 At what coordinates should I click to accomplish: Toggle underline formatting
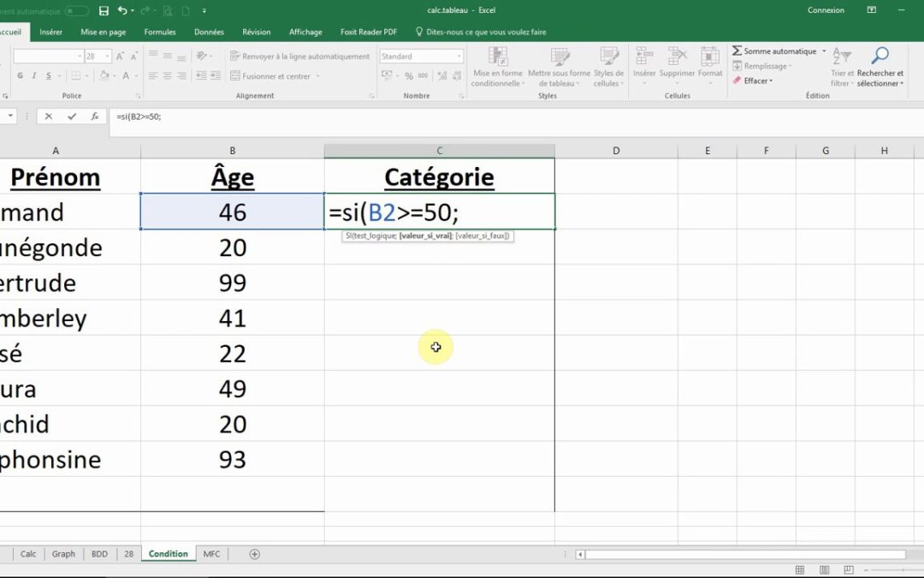[x=48, y=74]
